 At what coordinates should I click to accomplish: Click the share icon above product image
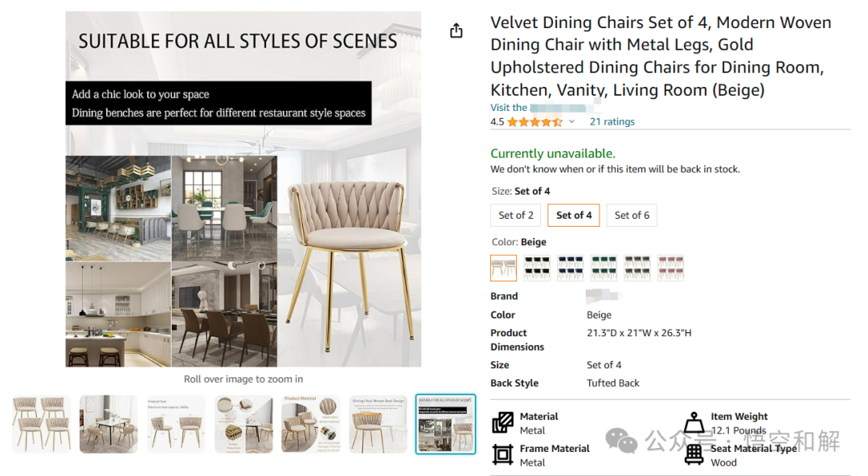coord(457,31)
